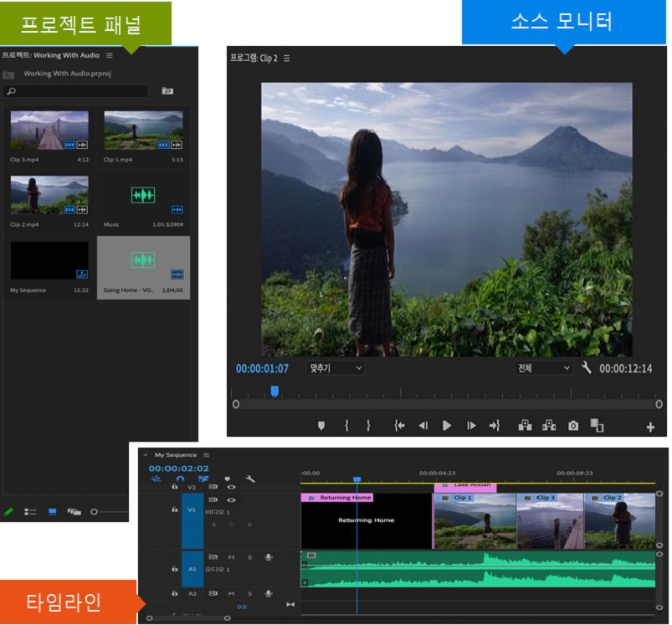This screenshot has width=672, height=625.
Task: Step back one frame
Action: (423, 425)
